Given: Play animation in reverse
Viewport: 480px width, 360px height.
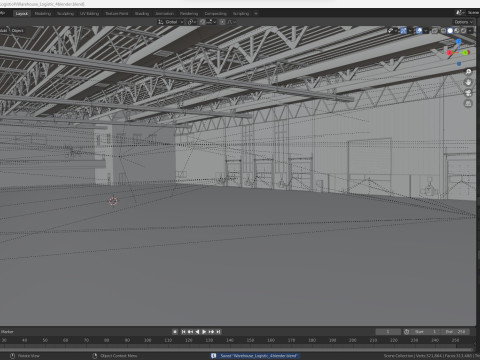Looking at the screenshot, I should coord(197,332).
